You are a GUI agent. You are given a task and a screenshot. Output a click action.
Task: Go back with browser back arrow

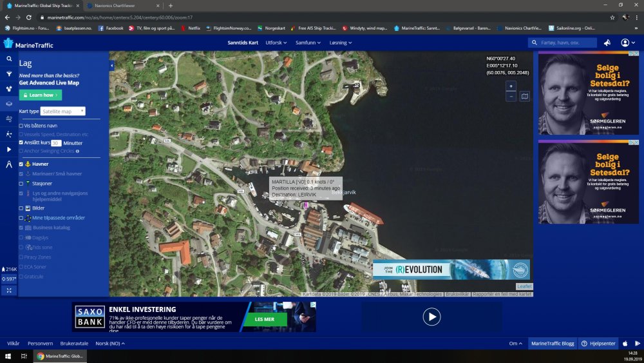click(x=7, y=17)
